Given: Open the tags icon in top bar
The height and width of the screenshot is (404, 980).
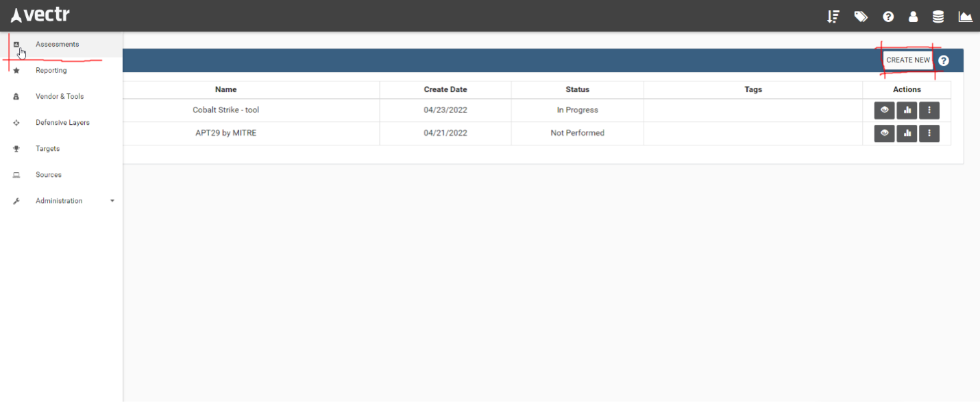Looking at the screenshot, I should tap(861, 16).
